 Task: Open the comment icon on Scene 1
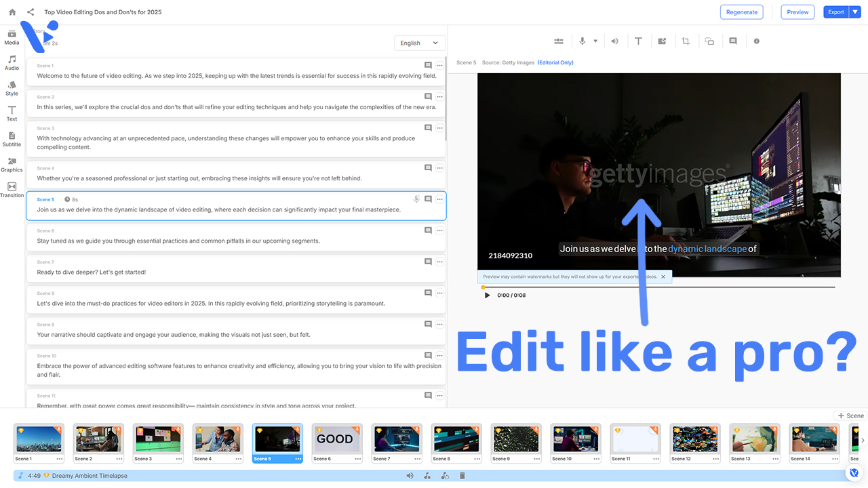(x=428, y=65)
